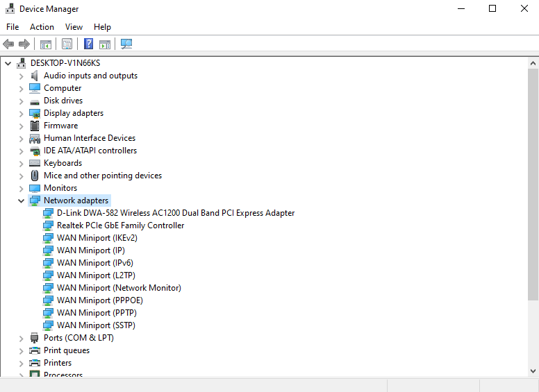Click the Ports (COM & LPT) icon
Screen dimensions: 539x392
[34, 338]
